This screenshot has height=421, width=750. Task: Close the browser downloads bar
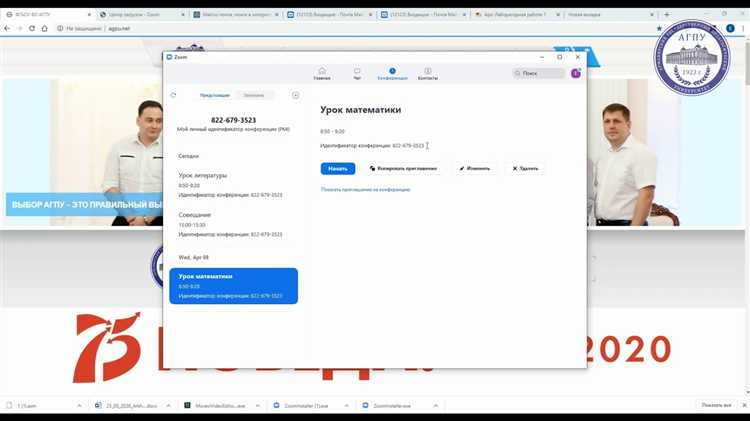[744, 405]
